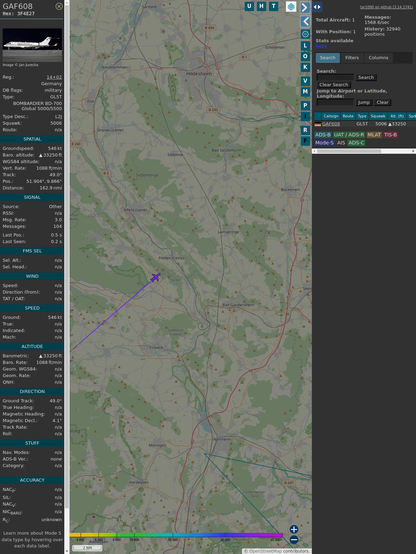This screenshot has height=554, width=416.
Task: Zoom out with the minus button
Action: [294, 540]
